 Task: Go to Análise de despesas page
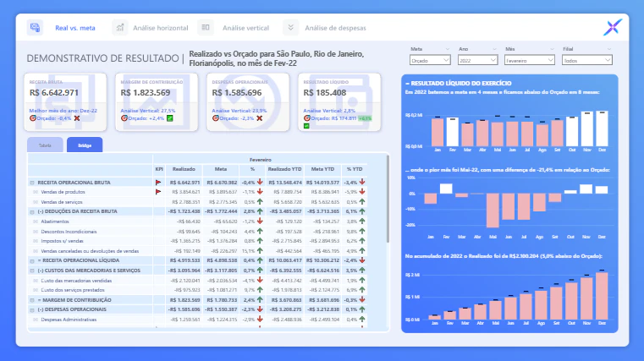pyautogui.click(x=335, y=28)
